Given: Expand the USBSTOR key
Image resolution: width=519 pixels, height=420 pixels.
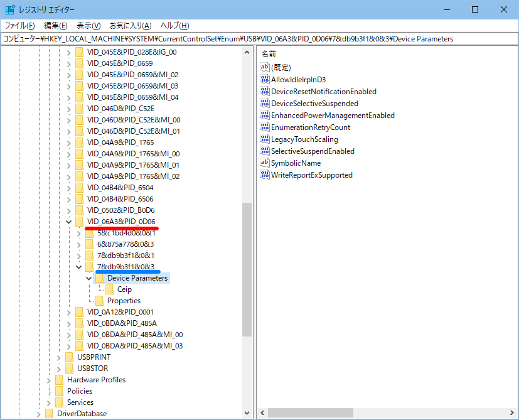Looking at the screenshot, I should pos(58,369).
